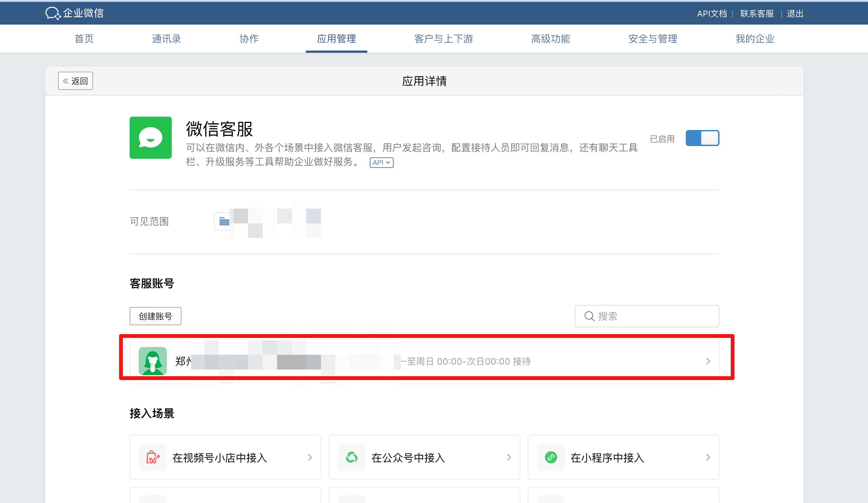Image resolution: width=868 pixels, height=503 pixels.
Task: Click the WeCom logo icon
Action: click(x=53, y=13)
